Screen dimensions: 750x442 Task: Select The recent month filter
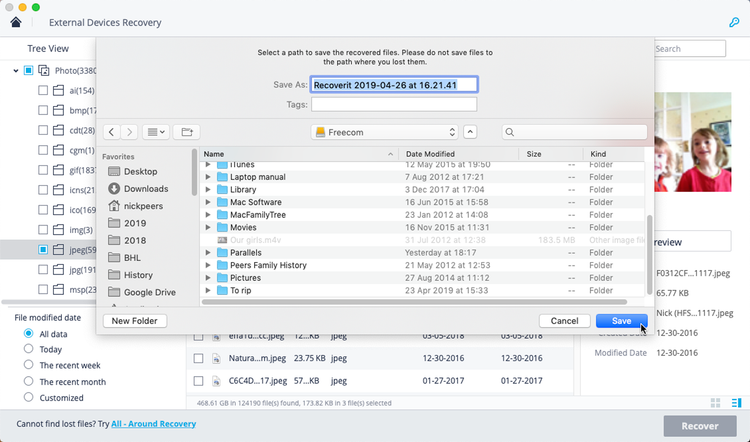[29, 381]
